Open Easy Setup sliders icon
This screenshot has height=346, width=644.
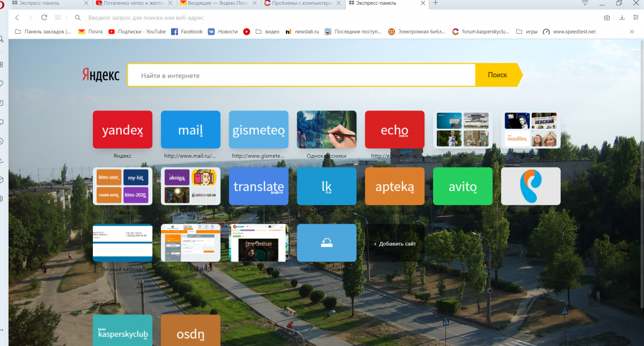pos(636,18)
